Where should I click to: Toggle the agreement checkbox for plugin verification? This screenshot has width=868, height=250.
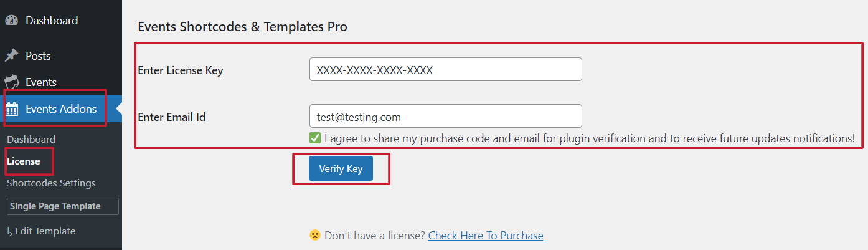(315, 138)
